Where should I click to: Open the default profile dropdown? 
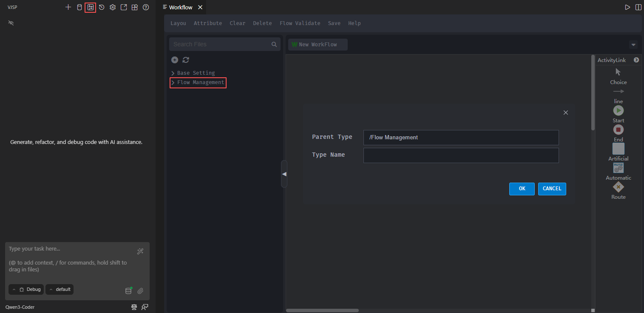click(60, 289)
